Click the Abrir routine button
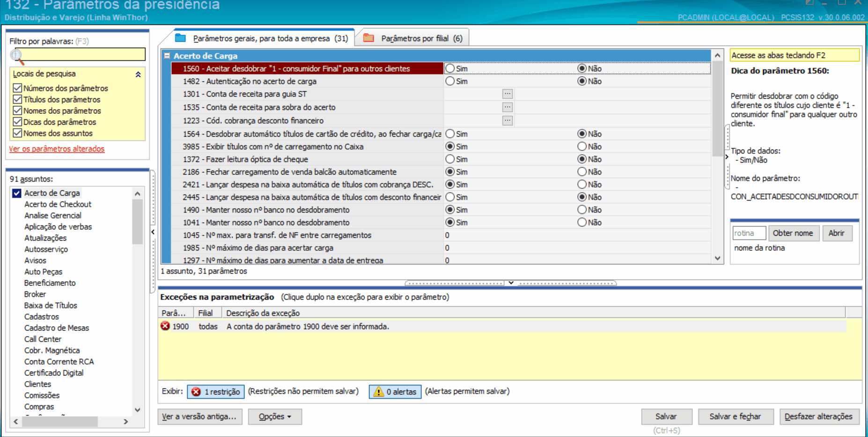The height and width of the screenshot is (437, 868). coord(837,233)
